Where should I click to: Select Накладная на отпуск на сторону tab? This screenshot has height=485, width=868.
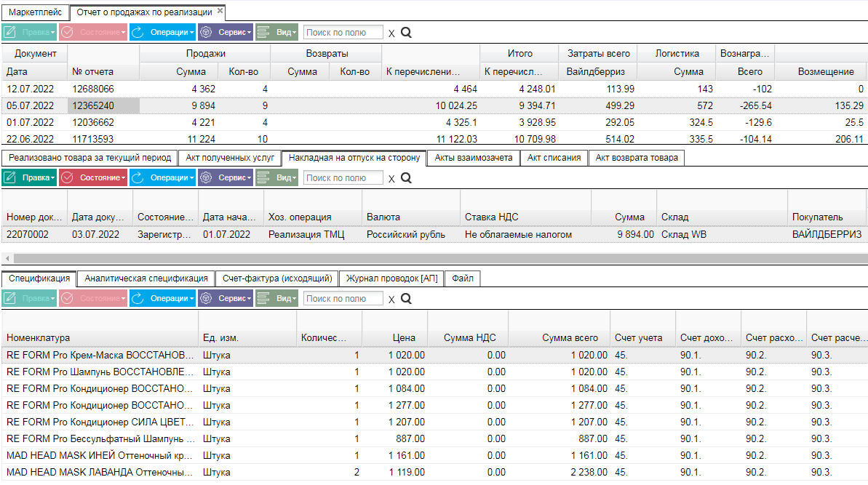tap(354, 158)
